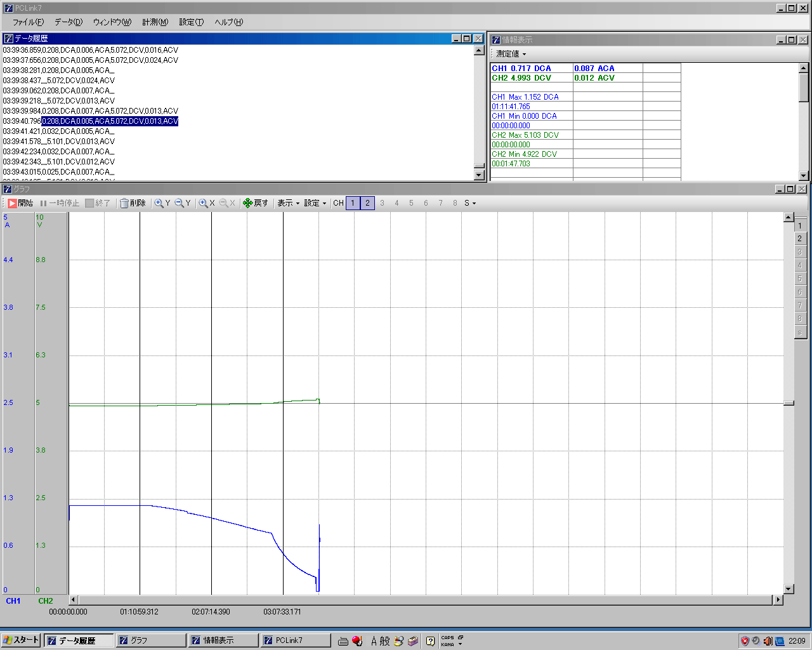Open the ファイル(F) menu
Screen dimensions: 812x650
[28, 22]
